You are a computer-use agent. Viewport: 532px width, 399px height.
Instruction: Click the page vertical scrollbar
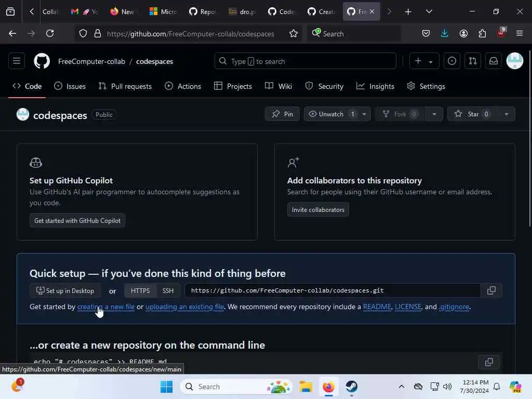(x=529, y=139)
